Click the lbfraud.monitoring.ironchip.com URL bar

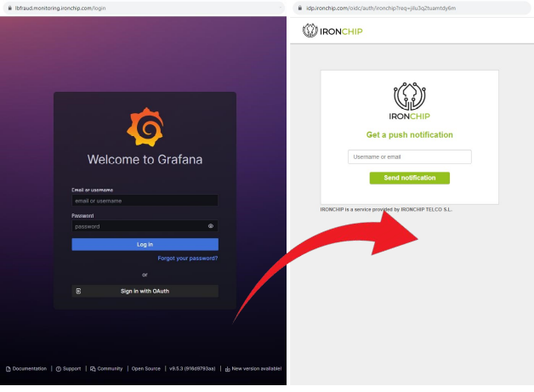point(144,9)
